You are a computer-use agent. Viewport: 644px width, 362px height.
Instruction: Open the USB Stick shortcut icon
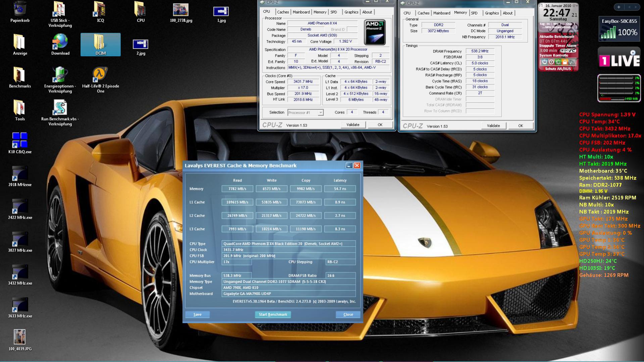tap(60, 14)
